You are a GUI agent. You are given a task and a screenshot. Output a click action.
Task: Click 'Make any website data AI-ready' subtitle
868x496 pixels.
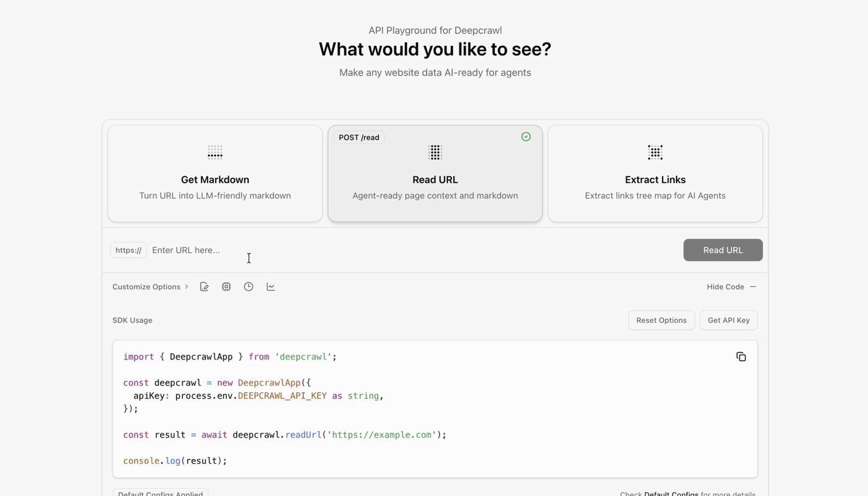(435, 73)
